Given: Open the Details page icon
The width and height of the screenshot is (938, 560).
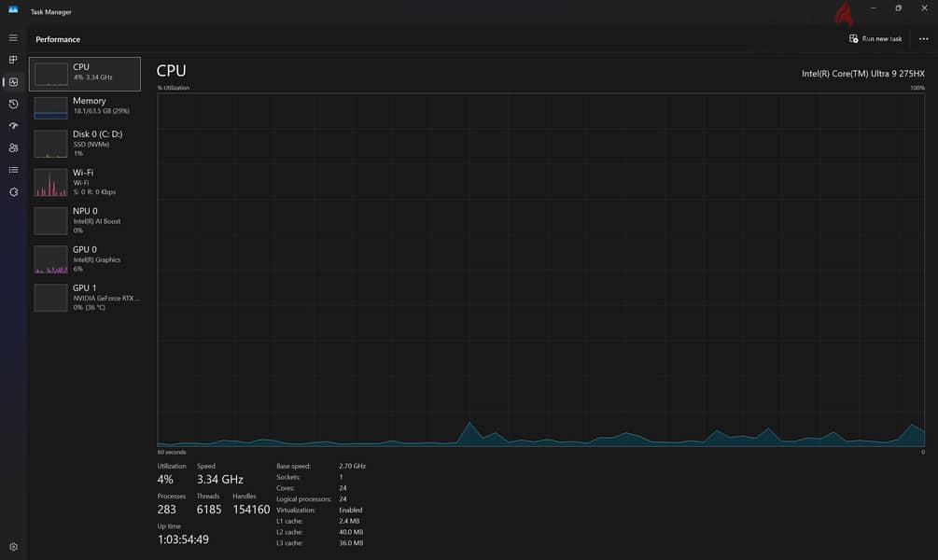Looking at the screenshot, I should click(13, 170).
